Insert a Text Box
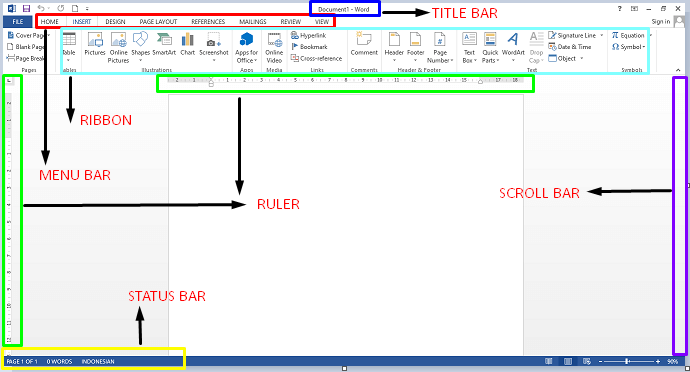Image resolution: width=690 pixels, height=372 pixels. [x=469, y=48]
